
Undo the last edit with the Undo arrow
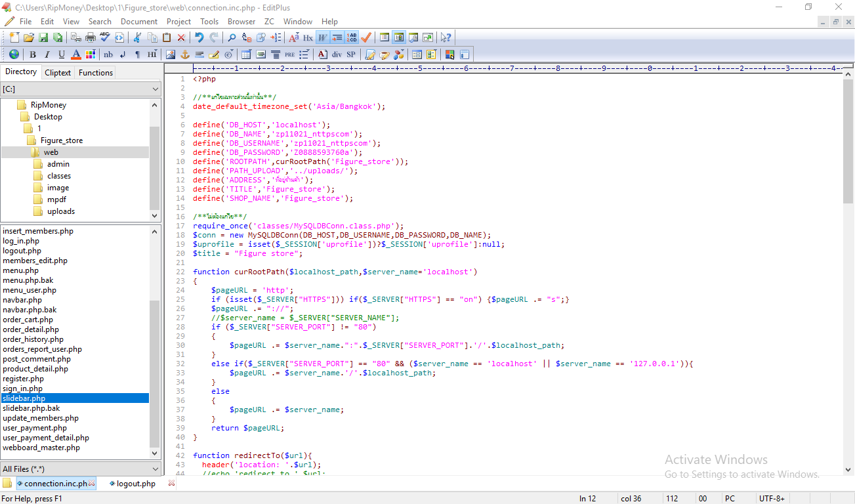(199, 37)
